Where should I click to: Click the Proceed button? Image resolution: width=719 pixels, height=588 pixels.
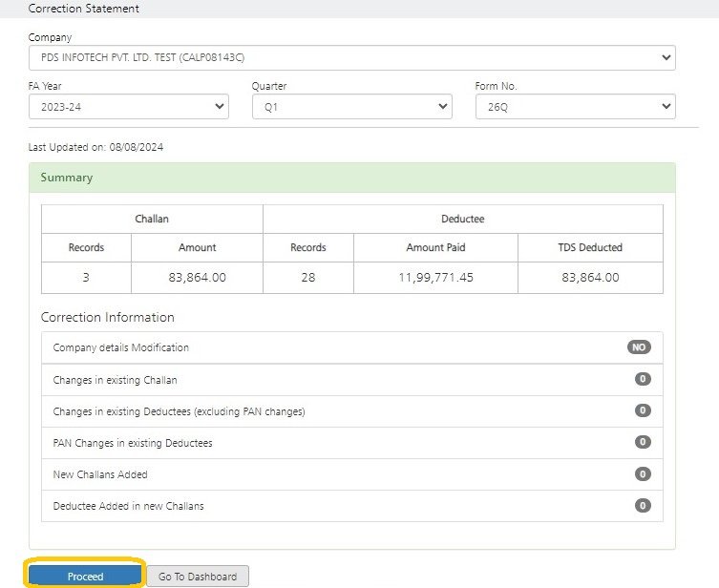click(85, 577)
